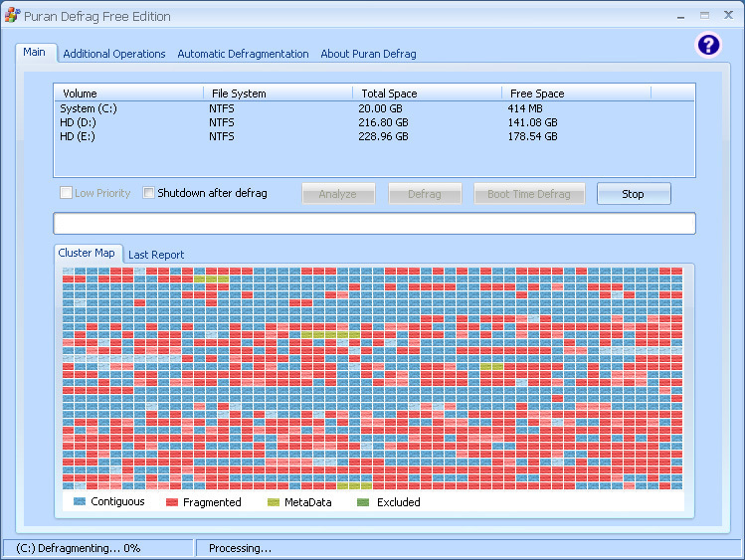Image resolution: width=745 pixels, height=560 pixels.
Task: Switch to the Last Report tab
Action: coord(156,255)
